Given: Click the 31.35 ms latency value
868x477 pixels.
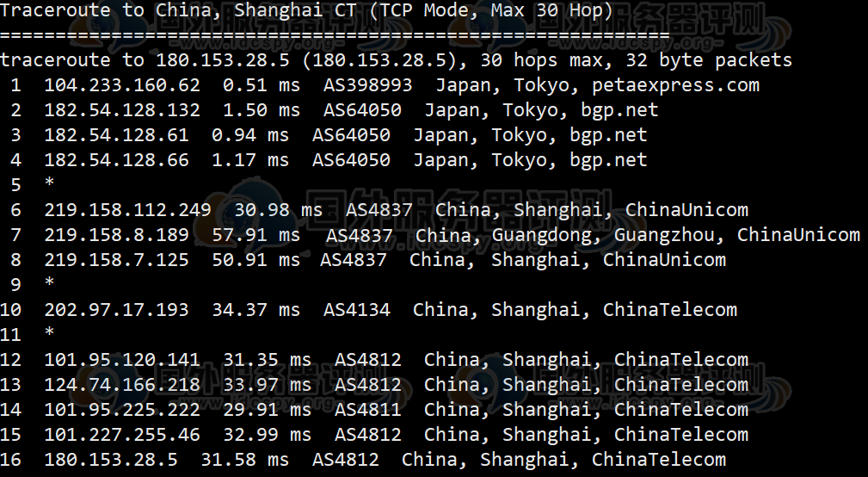Looking at the screenshot, I should (x=267, y=359).
